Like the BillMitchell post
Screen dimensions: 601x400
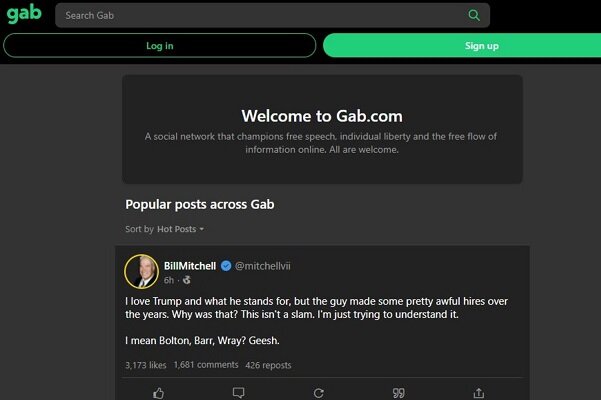158,392
